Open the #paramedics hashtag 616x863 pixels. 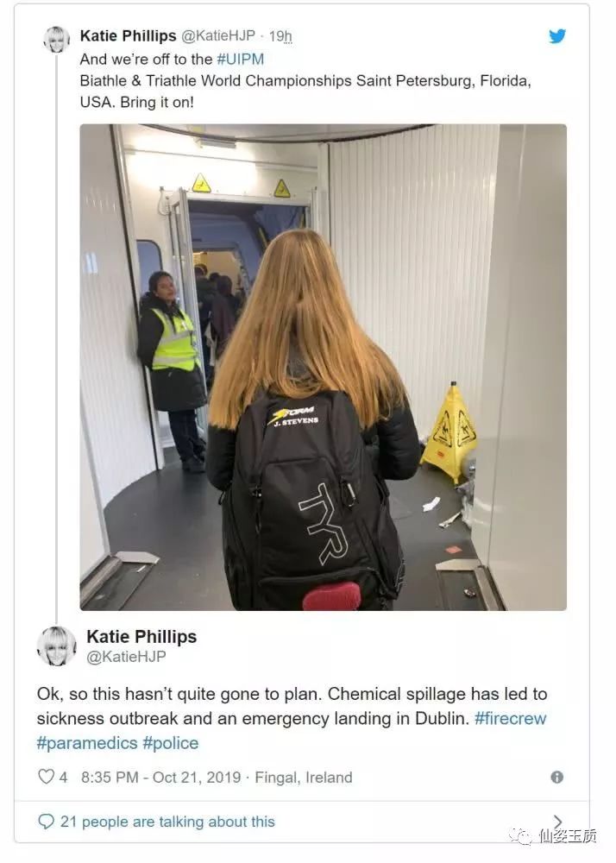tap(87, 743)
